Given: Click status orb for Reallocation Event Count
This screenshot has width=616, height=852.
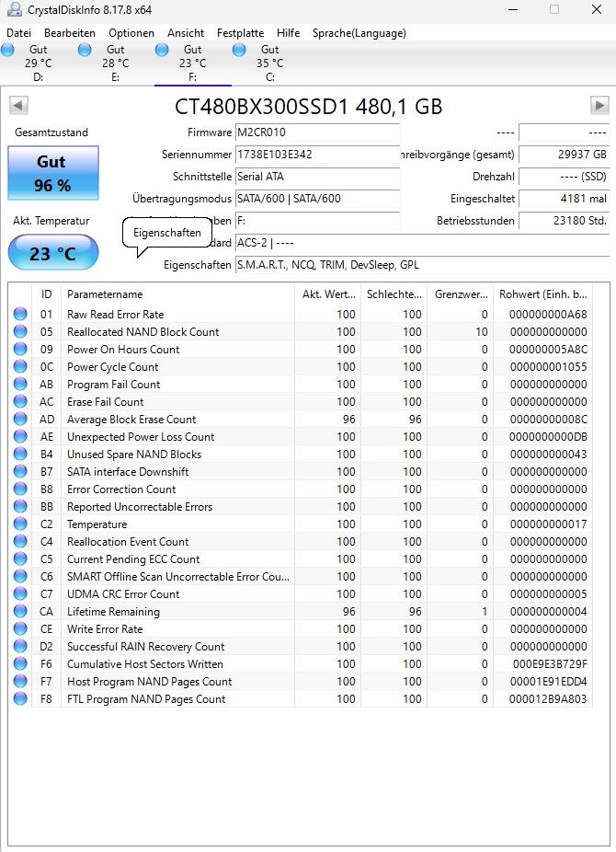Looking at the screenshot, I should coord(20,541).
